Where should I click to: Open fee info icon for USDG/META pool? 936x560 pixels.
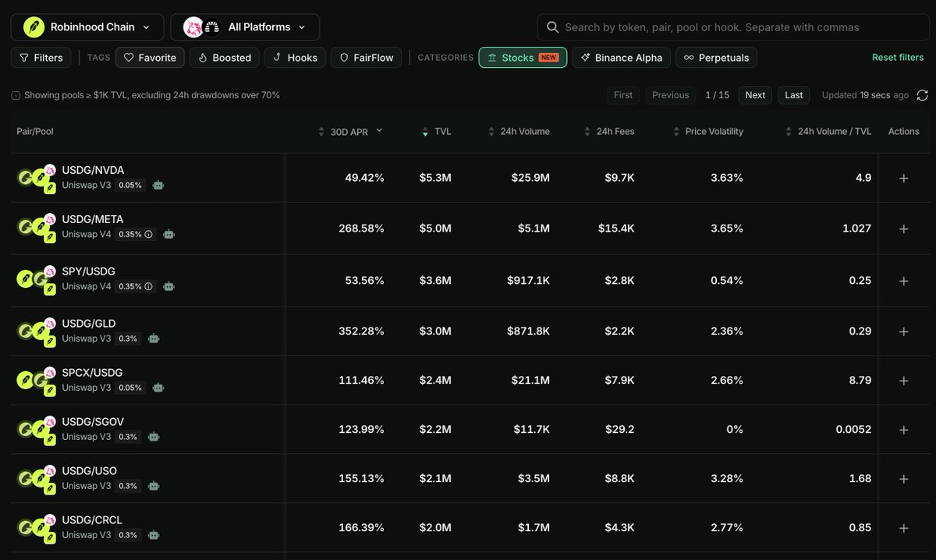point(148,234)
